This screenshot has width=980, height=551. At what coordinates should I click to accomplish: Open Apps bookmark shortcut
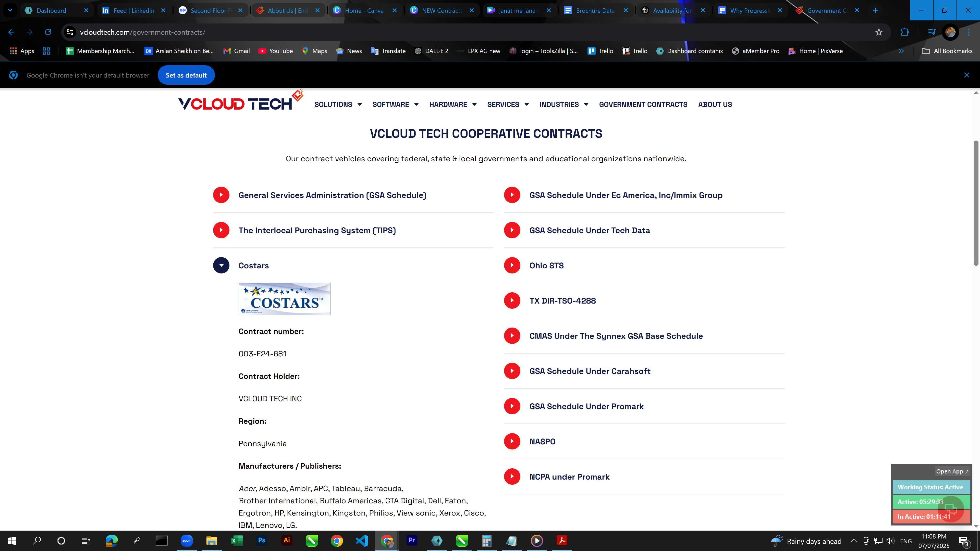point(22,51)
